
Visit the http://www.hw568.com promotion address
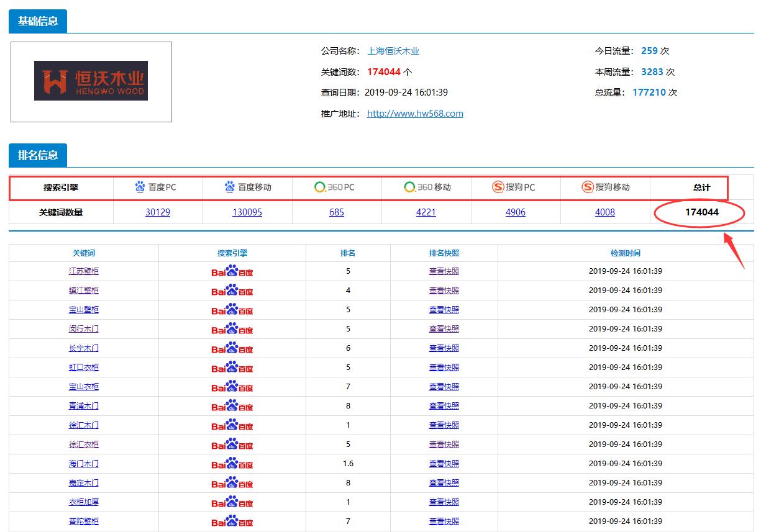(x=415, y=114)
